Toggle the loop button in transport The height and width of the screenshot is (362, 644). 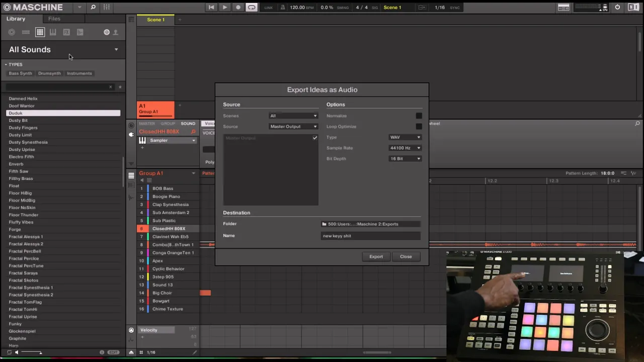(x=252, y=8)
